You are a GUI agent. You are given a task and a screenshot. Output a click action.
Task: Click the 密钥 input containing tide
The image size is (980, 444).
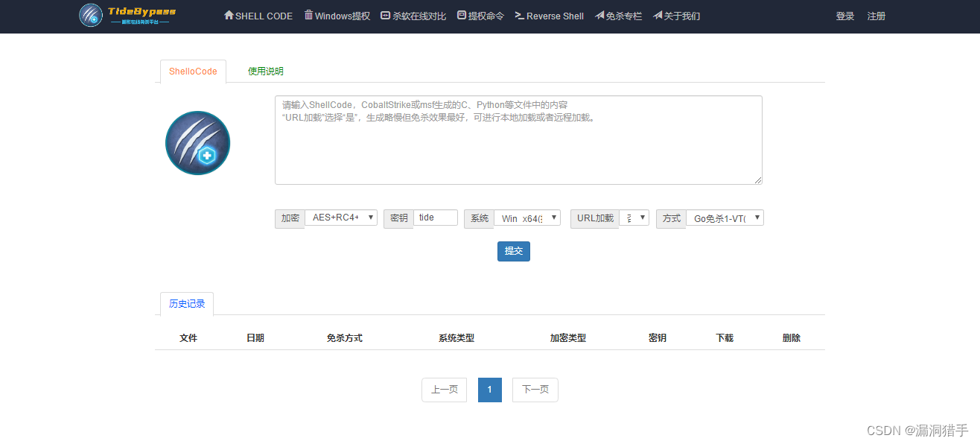tap(436, 218)
